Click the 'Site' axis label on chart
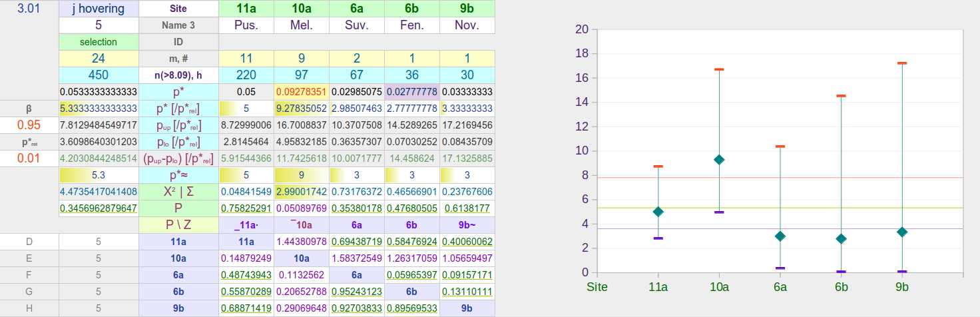 (x=596, y=287)
